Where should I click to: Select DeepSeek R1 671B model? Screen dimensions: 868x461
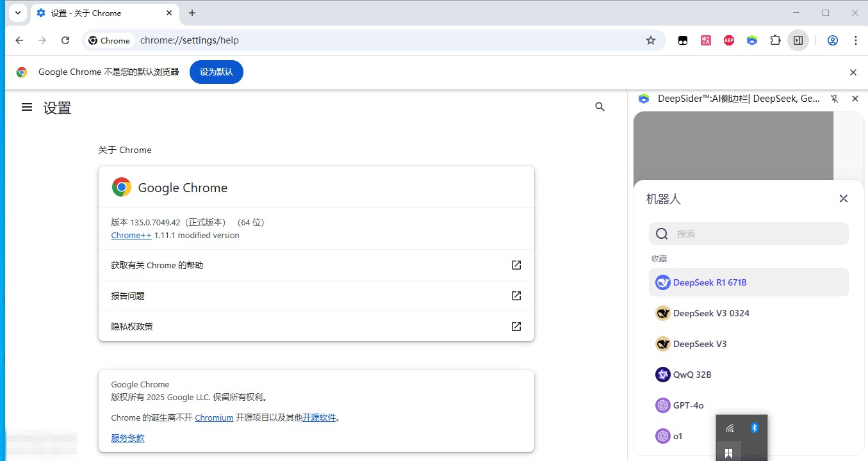tap(748, 282)
